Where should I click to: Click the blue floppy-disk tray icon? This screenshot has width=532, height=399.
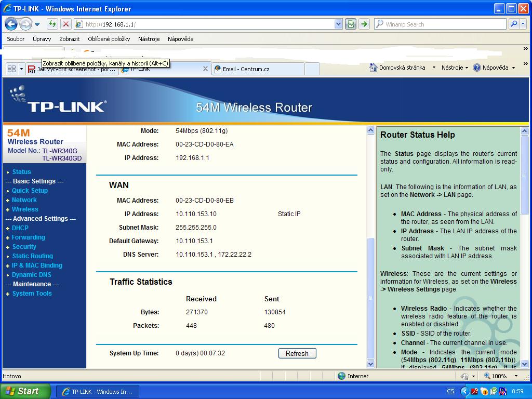coord(503,392)
